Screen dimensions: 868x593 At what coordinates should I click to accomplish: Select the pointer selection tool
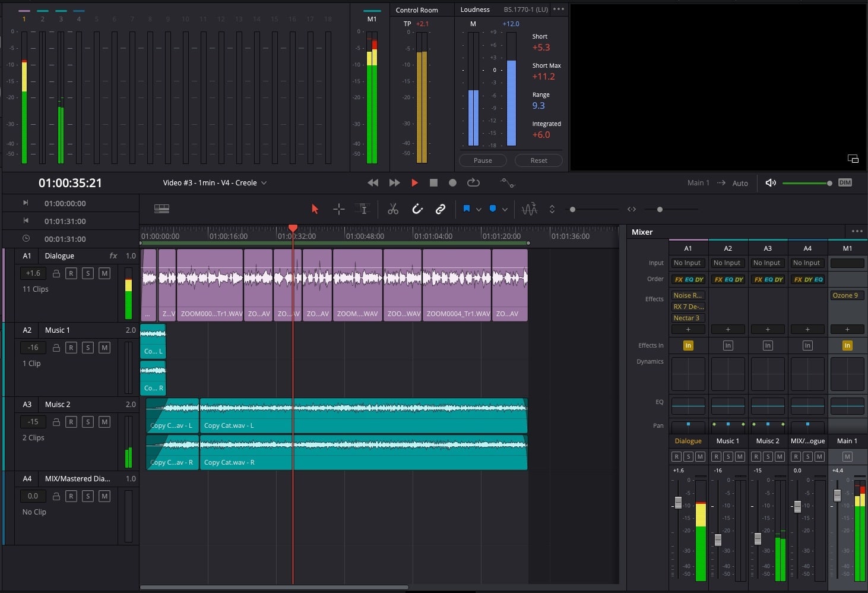[x=315, y=209]
